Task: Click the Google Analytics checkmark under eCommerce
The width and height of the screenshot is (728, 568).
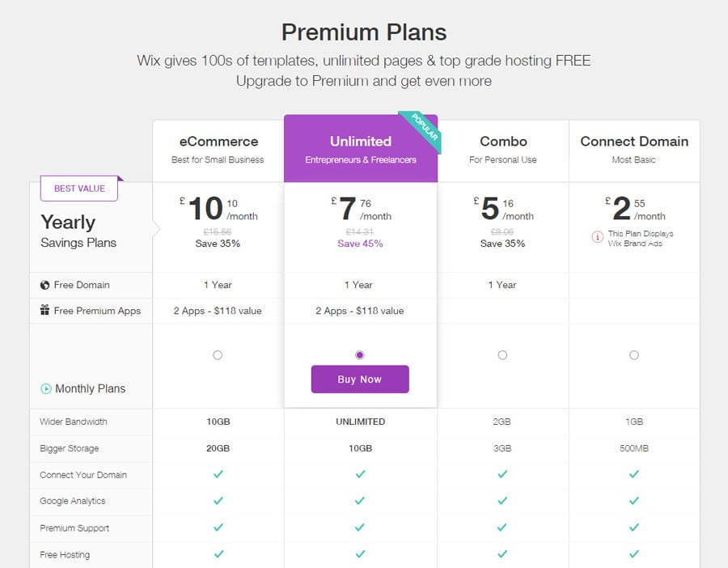Action: click(217, 501)
